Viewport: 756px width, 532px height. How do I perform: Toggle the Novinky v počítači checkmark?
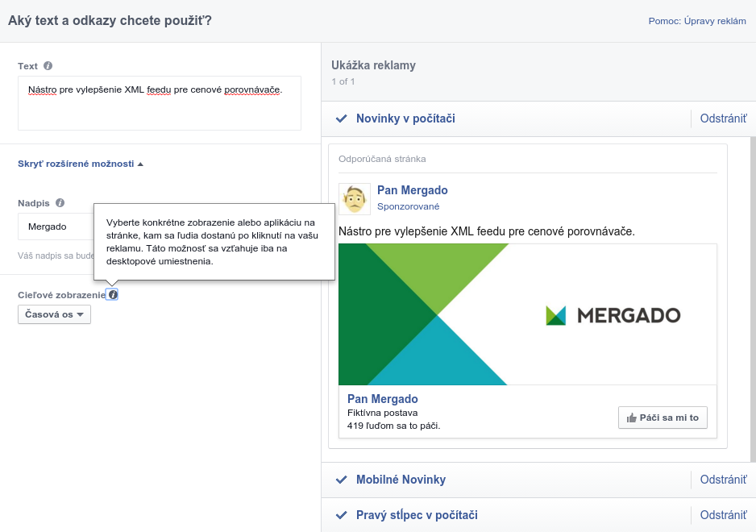tap(342, 118)
